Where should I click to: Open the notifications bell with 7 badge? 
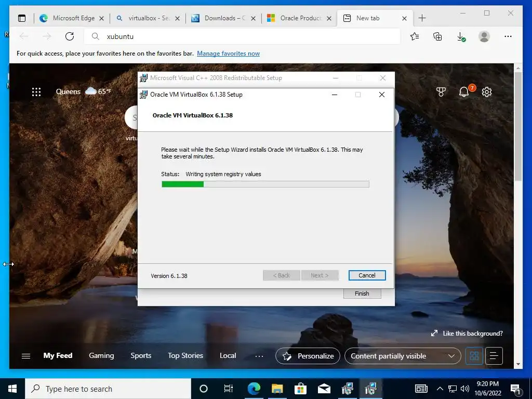click(465, 91)
